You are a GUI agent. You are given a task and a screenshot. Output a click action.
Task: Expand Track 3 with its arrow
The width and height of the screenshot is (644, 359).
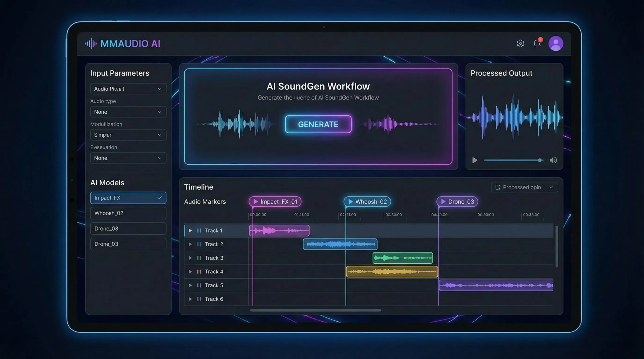pyautogui.click(x=190, y=258)
